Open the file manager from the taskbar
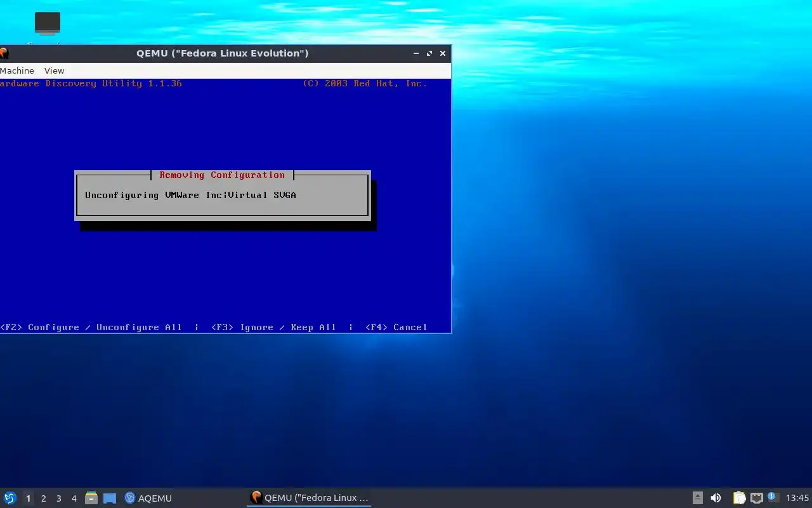Screen dimensions: 812x508 click(x=91, y=498)
